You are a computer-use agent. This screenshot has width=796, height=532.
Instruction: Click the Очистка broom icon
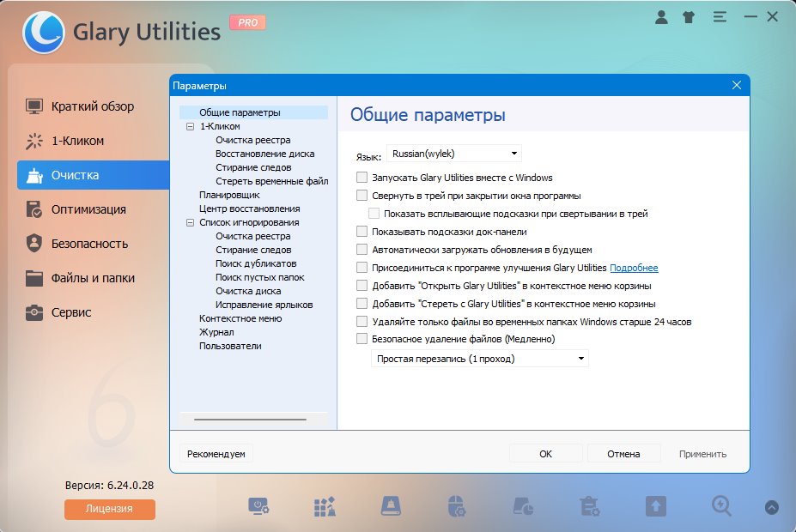tap(34, 175)
